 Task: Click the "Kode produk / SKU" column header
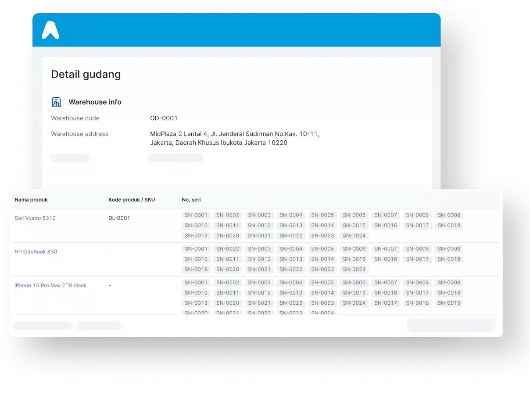(x=132, y=200)
